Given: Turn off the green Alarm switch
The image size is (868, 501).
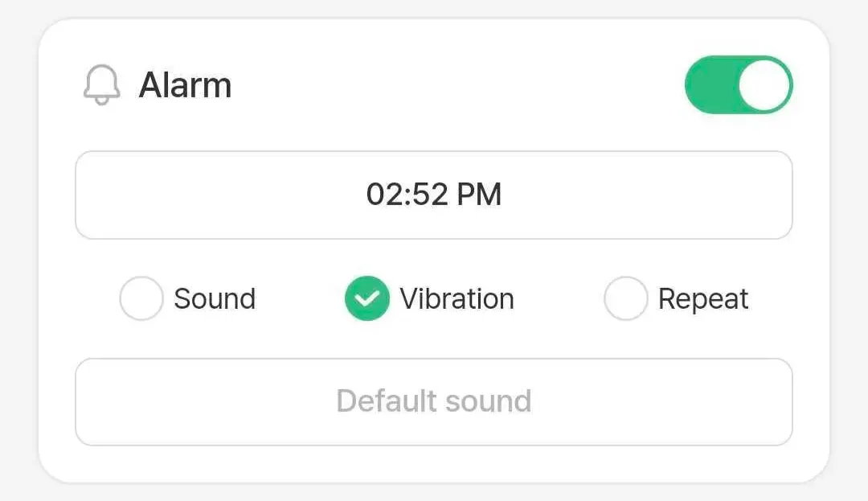Looking at the screenshot, I should tap(738, 85).
